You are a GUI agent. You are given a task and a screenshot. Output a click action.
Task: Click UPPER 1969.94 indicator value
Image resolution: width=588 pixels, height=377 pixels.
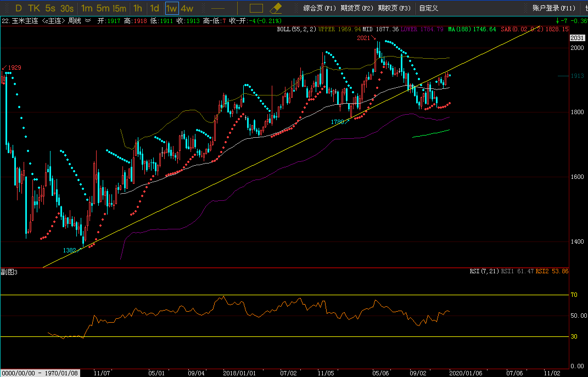(339, 29)
